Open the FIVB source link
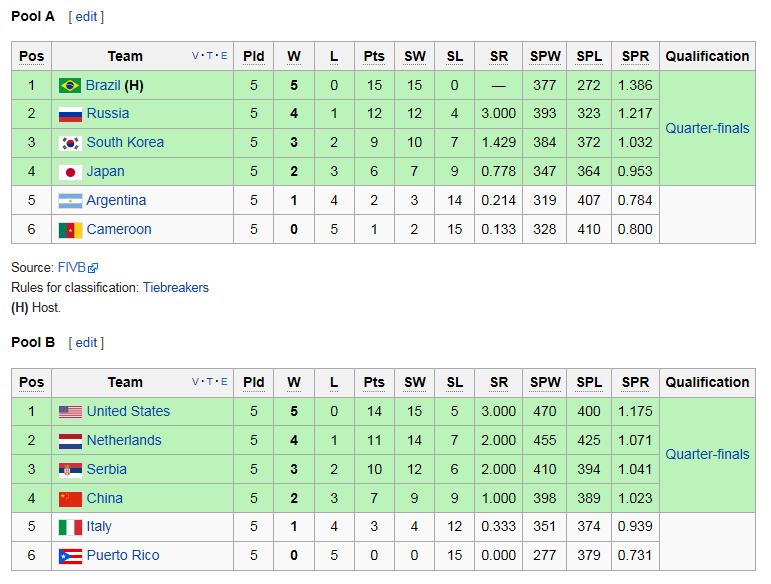Image resolution: width=771 pixels, height=584 pixels. tap(72, 267)
